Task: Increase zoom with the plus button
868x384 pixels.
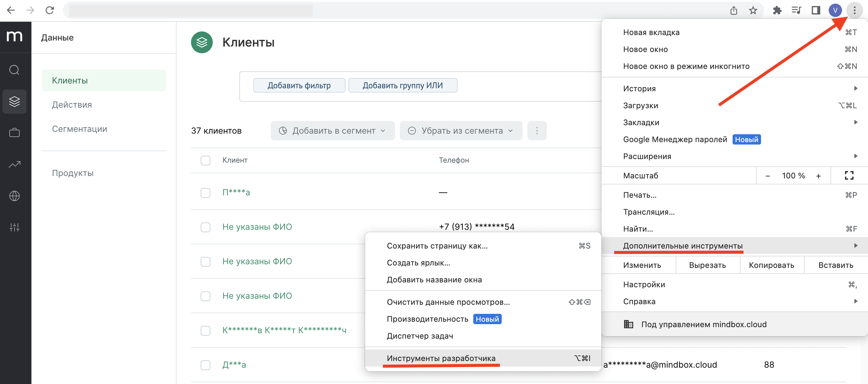Action: [x=818, y=176]
